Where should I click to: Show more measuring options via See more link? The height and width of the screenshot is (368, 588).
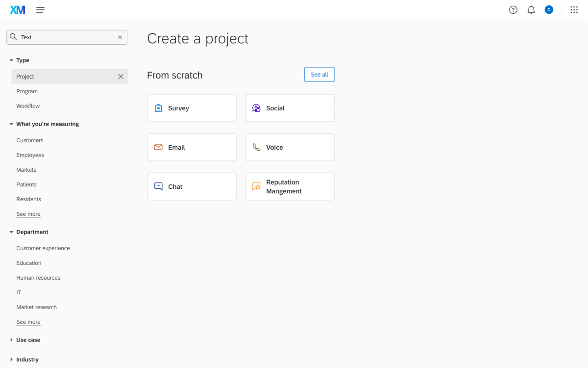click(28, 213)
